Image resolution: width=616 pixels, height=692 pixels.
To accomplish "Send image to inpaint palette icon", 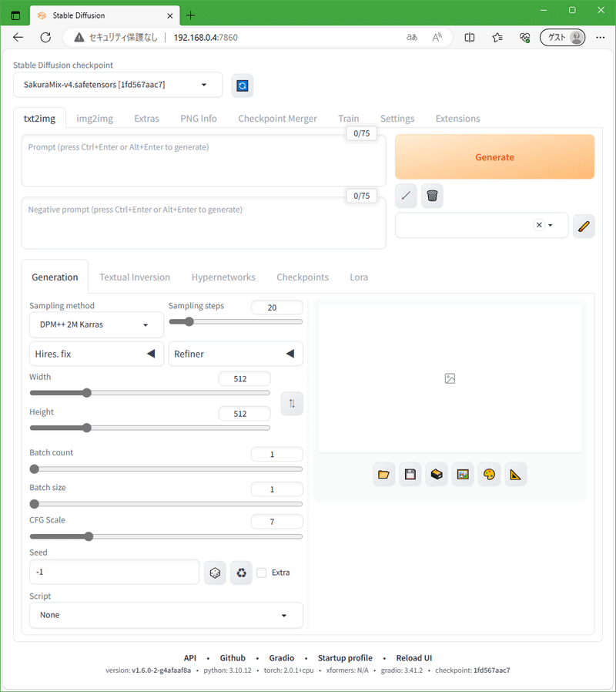I will tap(489, 475).
